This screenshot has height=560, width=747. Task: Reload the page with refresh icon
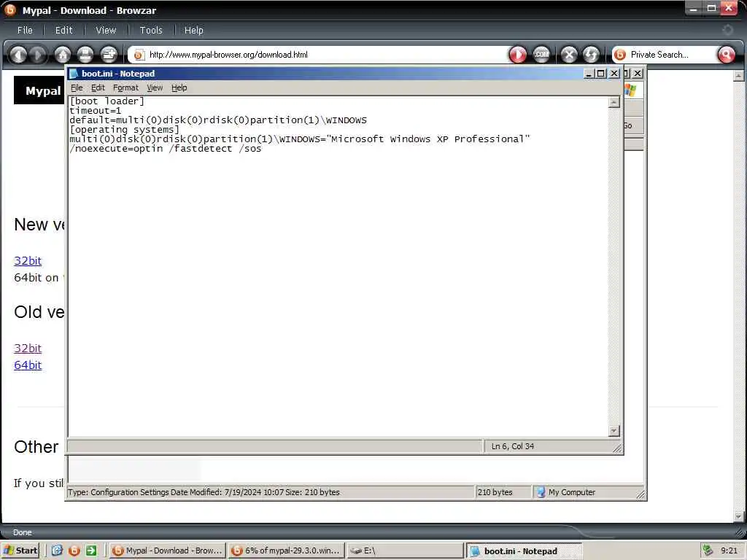click(591, 55)
